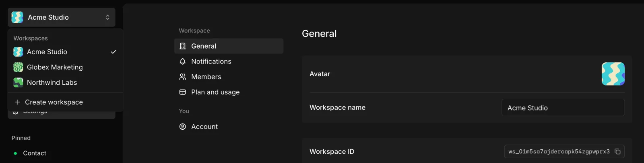Click the Workspace section label in settings nav
644x163 pixels.
[x=194, y=31]
